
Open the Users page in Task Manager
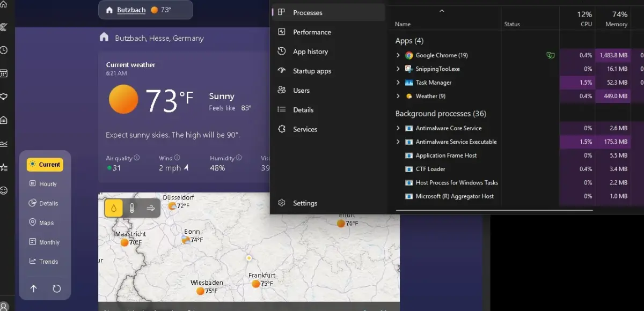(328, 90)
